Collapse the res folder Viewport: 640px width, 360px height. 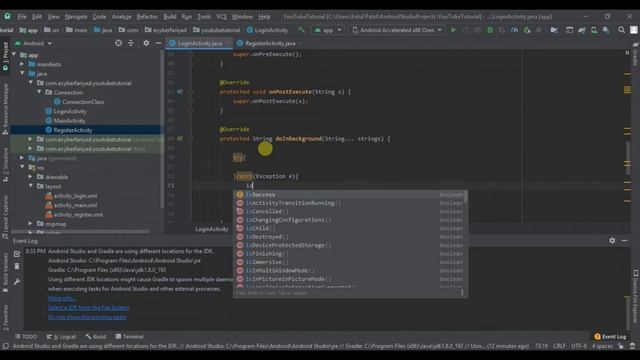(22, 167)
